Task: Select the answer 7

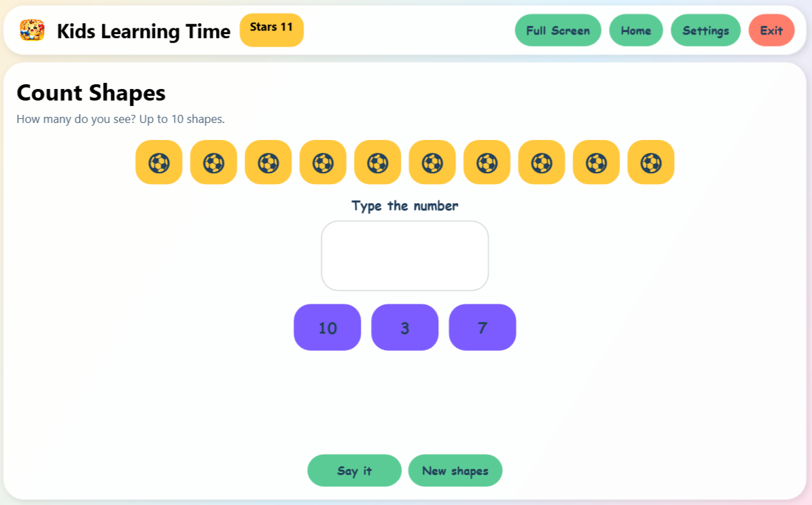Action: 482,327
